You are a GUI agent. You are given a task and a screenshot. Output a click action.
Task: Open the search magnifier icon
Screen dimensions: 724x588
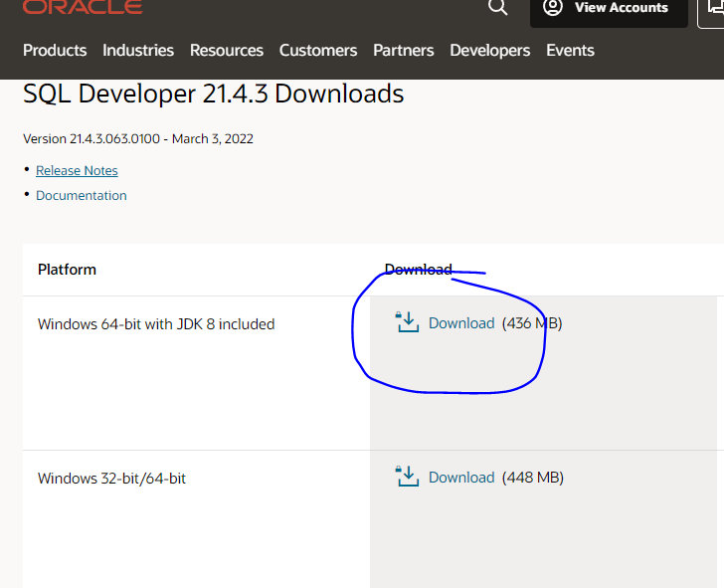(x=497, y=7)
